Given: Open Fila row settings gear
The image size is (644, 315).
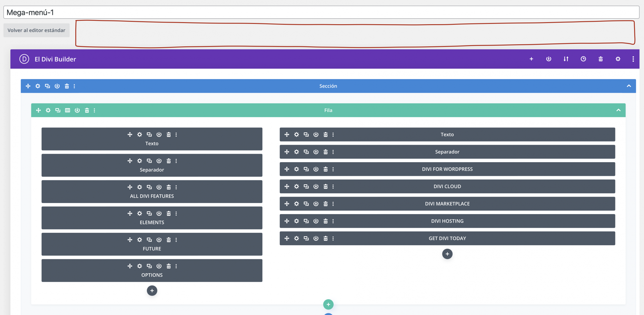Looking at the screenshot, I should click(x=48, y=110).
